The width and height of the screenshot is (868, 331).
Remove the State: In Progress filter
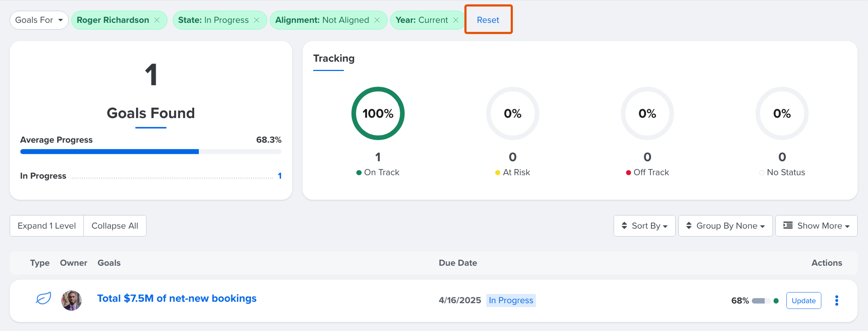pyautogui.click(x=256, y=20)
